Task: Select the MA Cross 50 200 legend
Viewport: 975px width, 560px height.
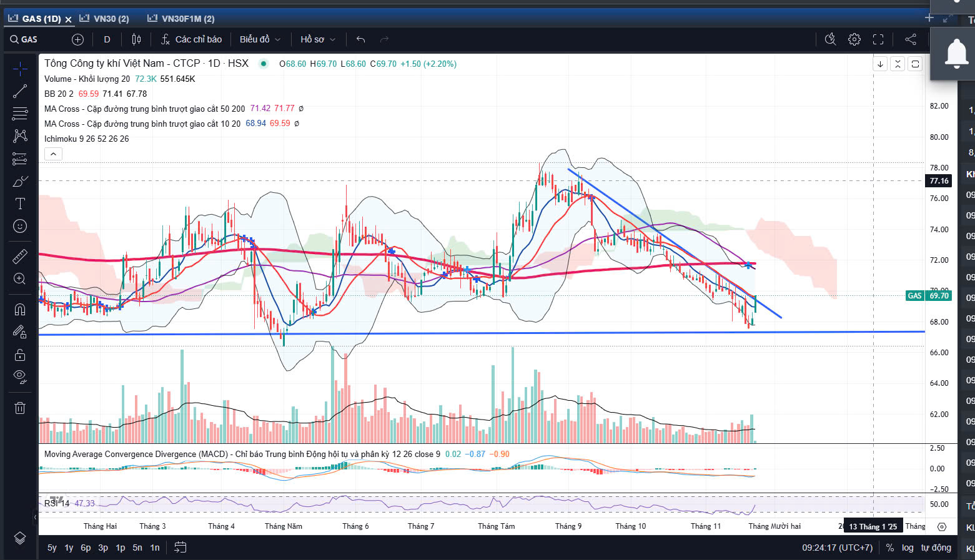Action: [x=144, y=109]
